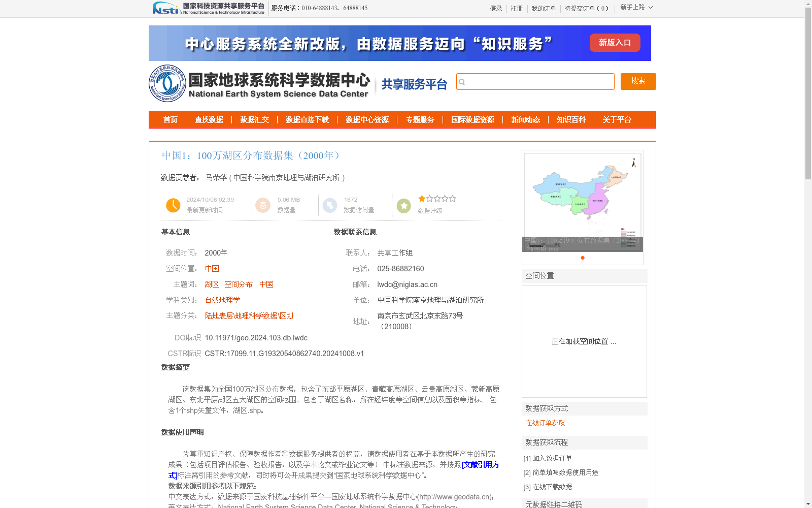Open the 查找数据 menu item

click(x=209, y=120)
